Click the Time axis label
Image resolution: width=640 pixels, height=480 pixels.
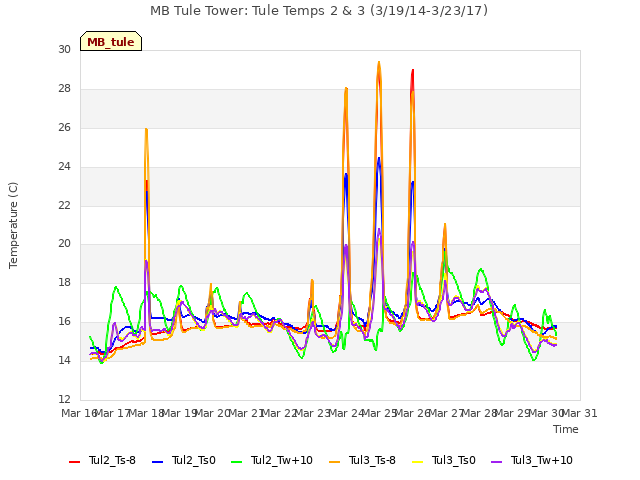pos(566,429)
